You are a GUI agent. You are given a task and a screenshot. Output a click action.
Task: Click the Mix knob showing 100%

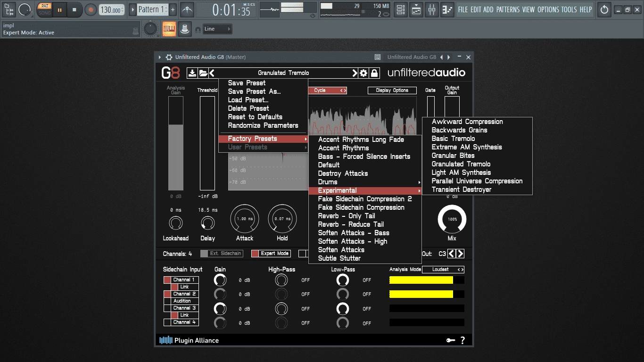(452, 220)
